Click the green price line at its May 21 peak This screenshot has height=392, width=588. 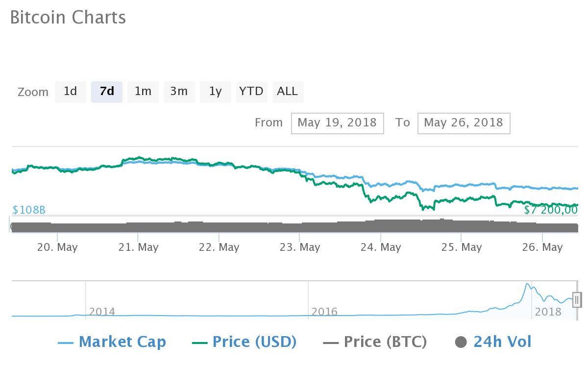(139, 158)
